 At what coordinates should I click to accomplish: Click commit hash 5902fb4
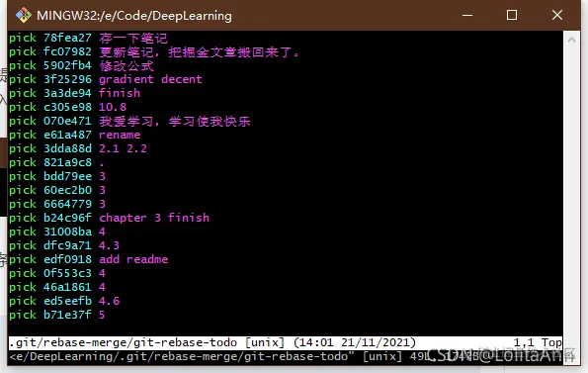pos(67,65)
